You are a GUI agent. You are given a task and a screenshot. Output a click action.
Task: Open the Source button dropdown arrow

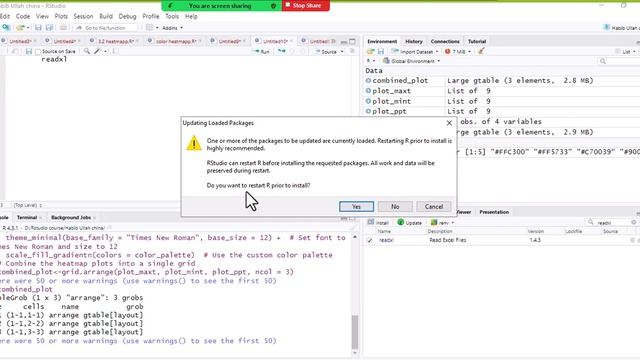point(342,52)
